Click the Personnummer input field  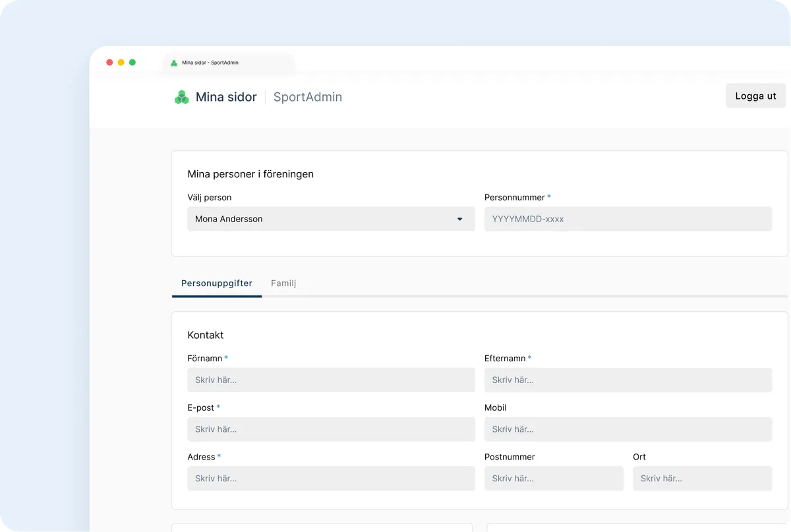click(628, 219)
